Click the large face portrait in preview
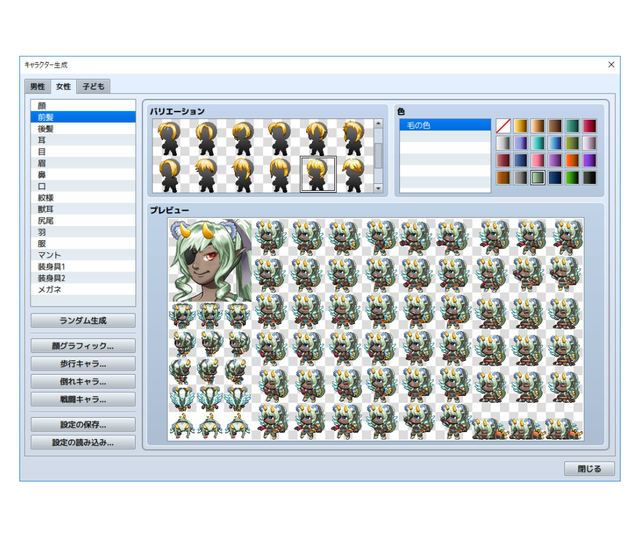The height and width of the screenshot is (538, 640). click(211, 260)
